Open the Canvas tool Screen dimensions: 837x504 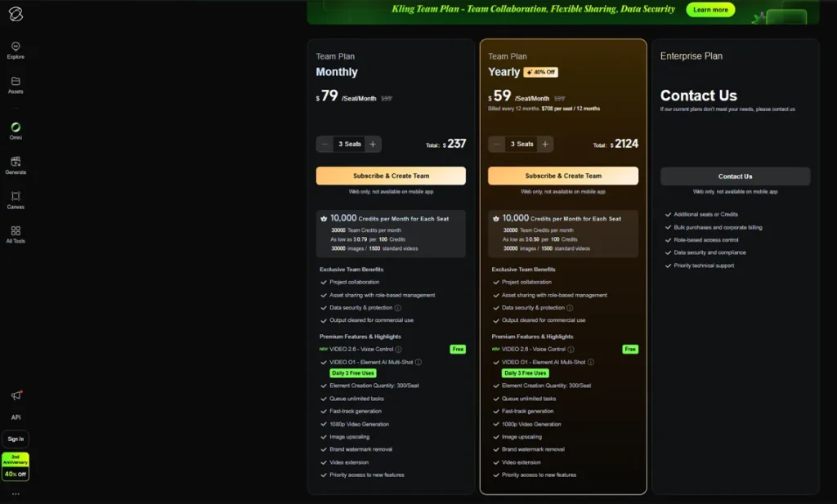click(16, 200)
